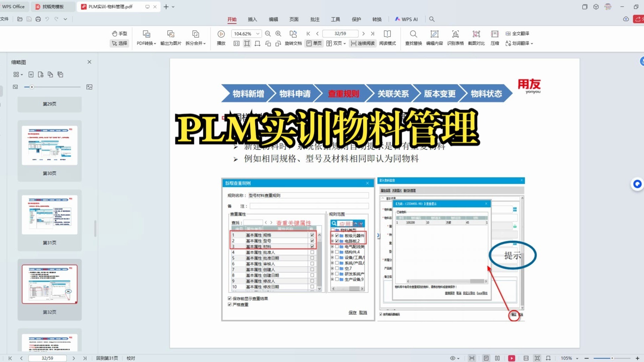
Task: Click the Full Text Translation (全文翻译) button
Action: click(x=517, y=33)
